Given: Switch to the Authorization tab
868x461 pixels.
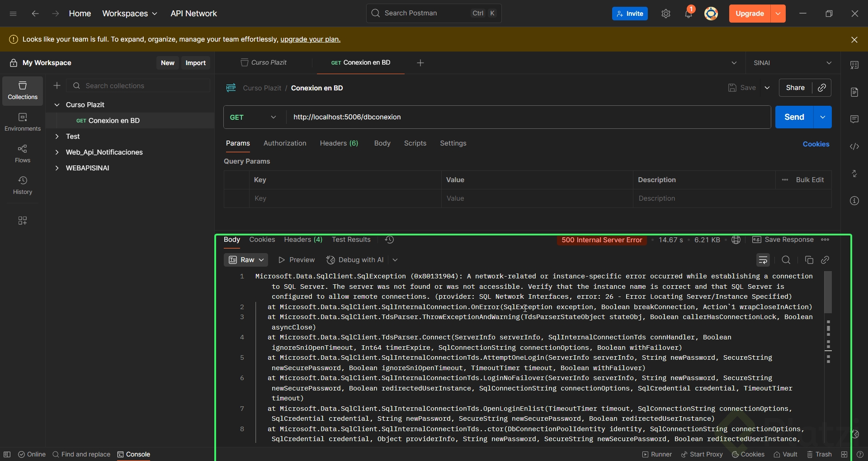Looking at the screenshot, I should tap(285, 143).
